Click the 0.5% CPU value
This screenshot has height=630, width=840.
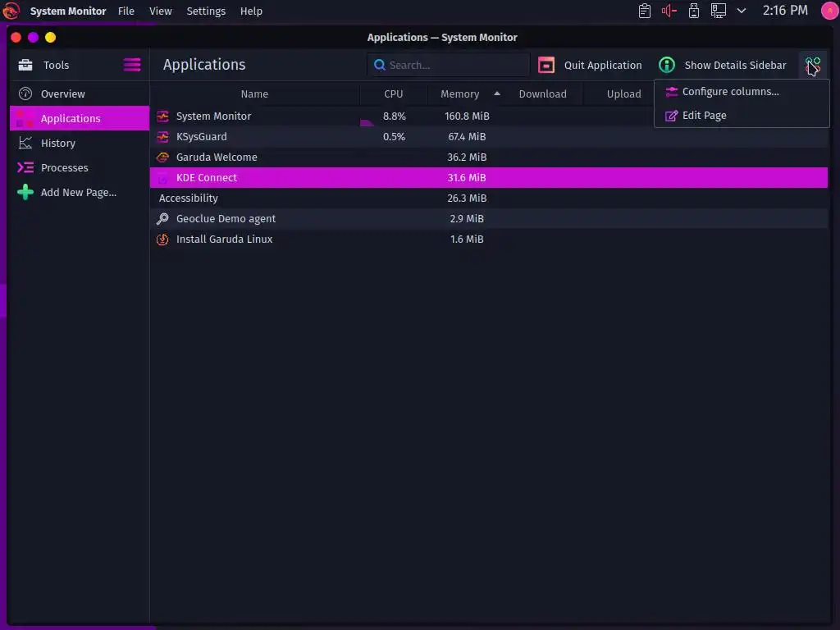click(394, 137)
